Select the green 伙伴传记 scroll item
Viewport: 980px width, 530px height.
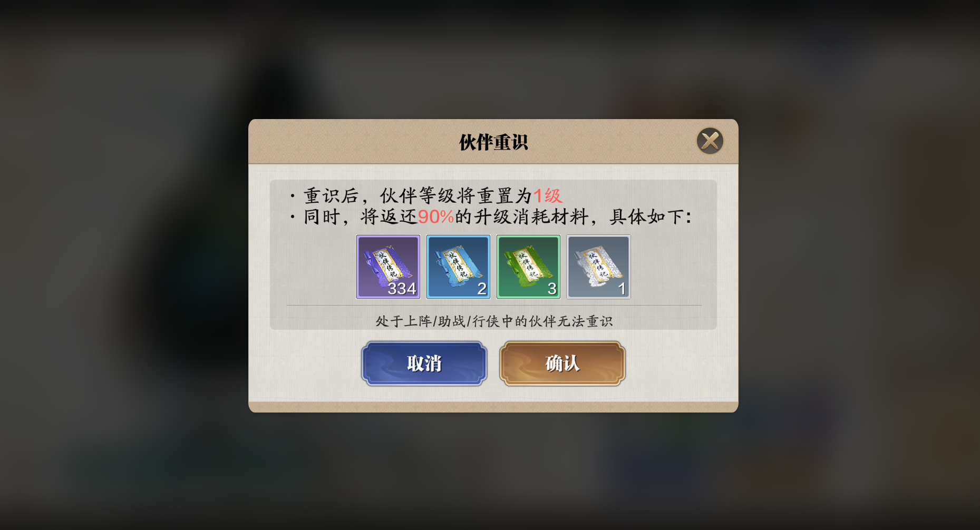coord(528,267)
